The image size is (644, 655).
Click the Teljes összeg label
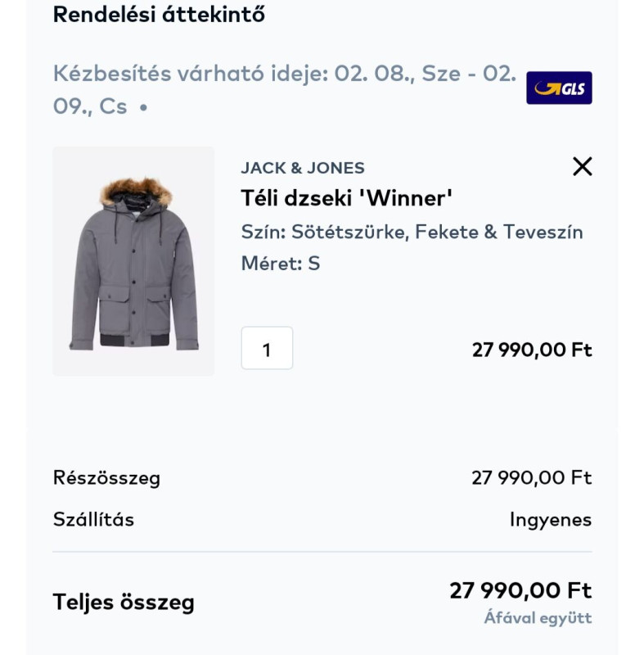coord(124,603)
